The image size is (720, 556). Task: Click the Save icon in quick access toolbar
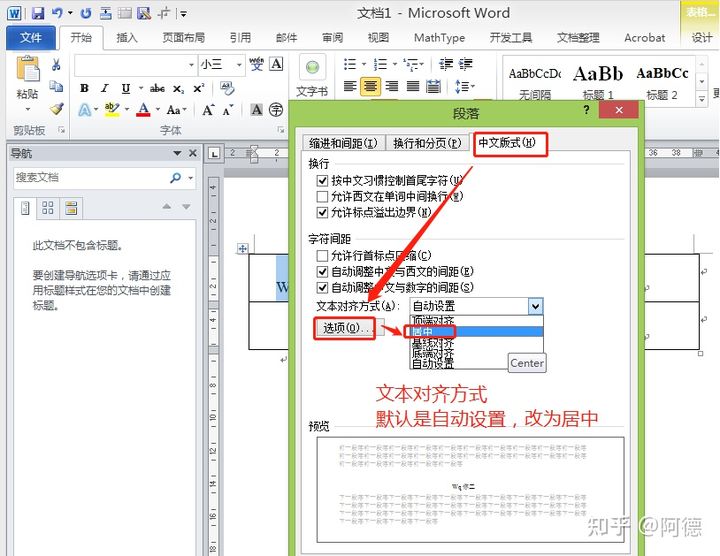tap(38, 13)
